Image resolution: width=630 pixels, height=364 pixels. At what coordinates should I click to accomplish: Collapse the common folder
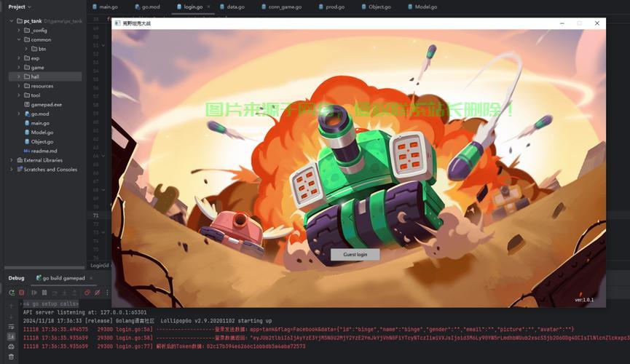(x=18, y=39)
